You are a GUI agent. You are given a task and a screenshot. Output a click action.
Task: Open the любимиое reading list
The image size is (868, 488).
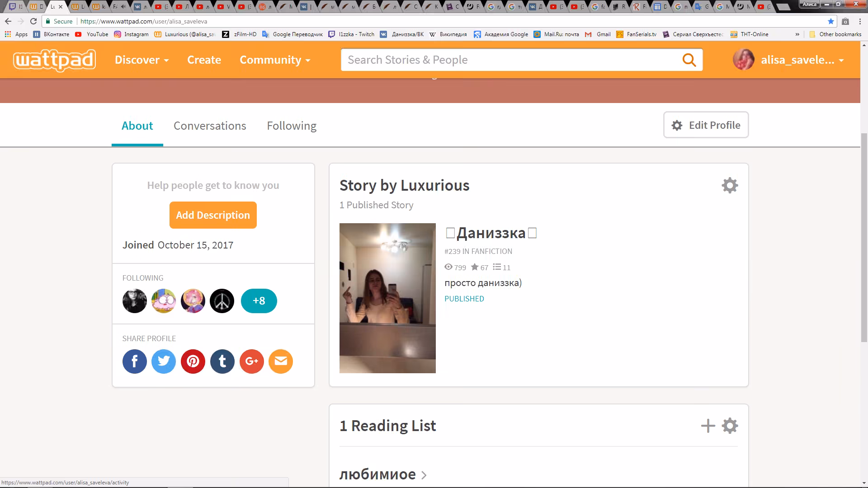382,474
